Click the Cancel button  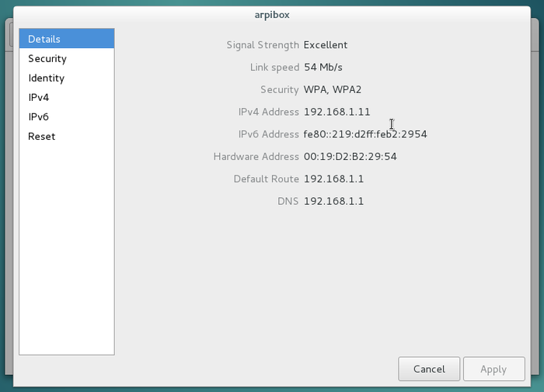pyautogui.click(x=429, y=369)
